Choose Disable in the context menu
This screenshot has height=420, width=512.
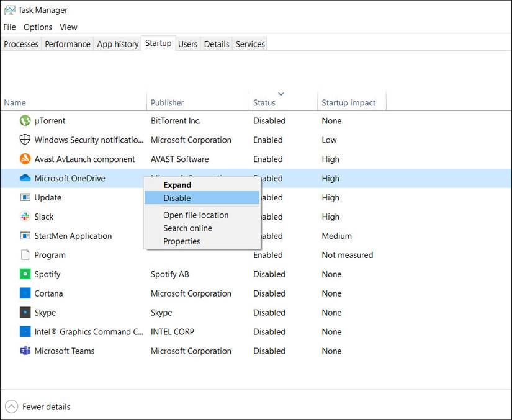click(x=202, y=198)
